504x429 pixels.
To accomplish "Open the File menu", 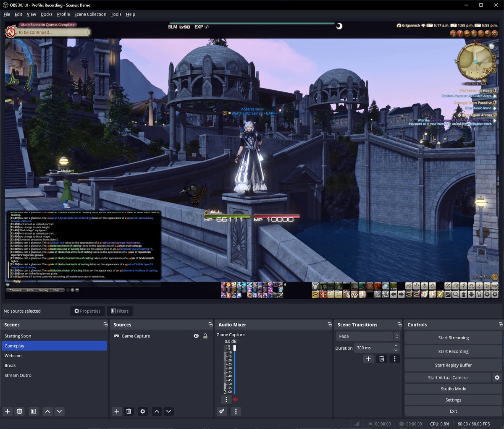I will coord(7,14).
